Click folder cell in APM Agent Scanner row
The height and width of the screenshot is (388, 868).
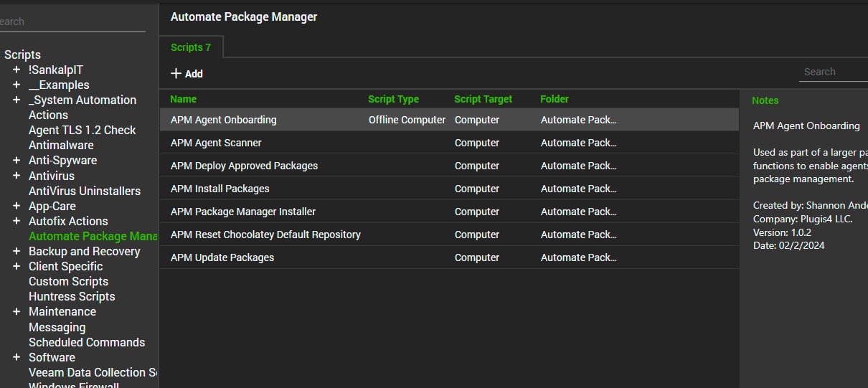pyautogui.click(x=579, y=143)
